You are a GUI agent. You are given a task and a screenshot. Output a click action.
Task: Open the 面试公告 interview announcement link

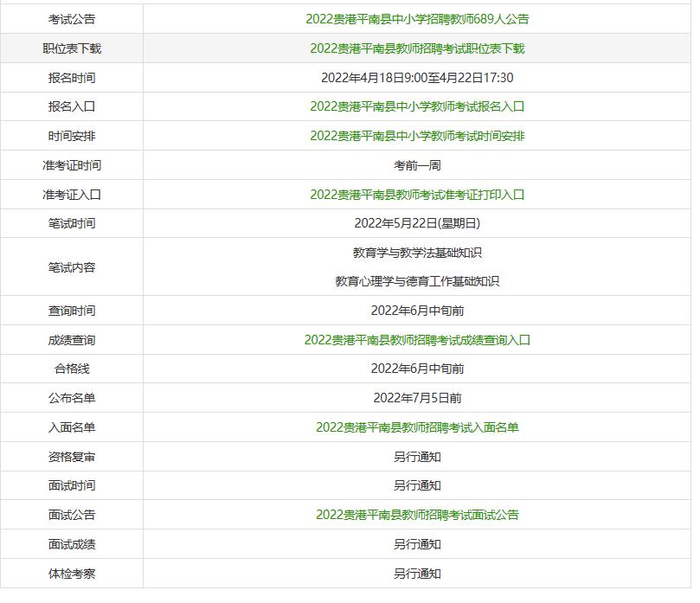point(419,515)
